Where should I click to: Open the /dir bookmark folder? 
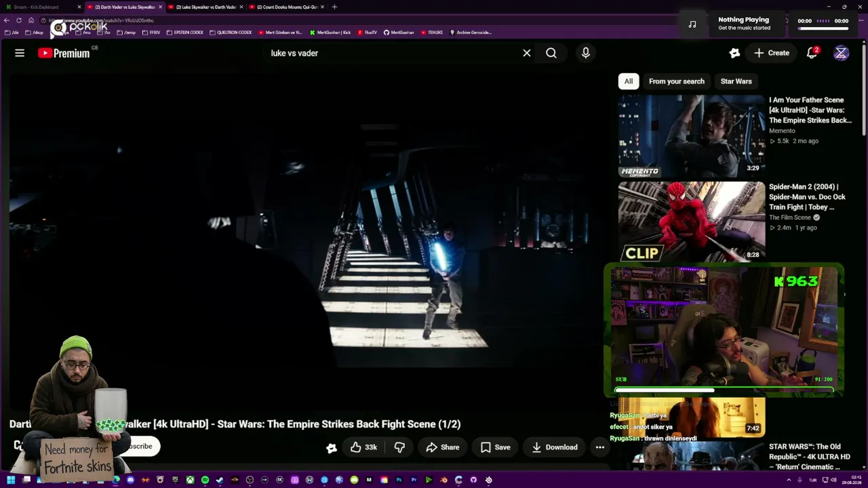[12, 33]
